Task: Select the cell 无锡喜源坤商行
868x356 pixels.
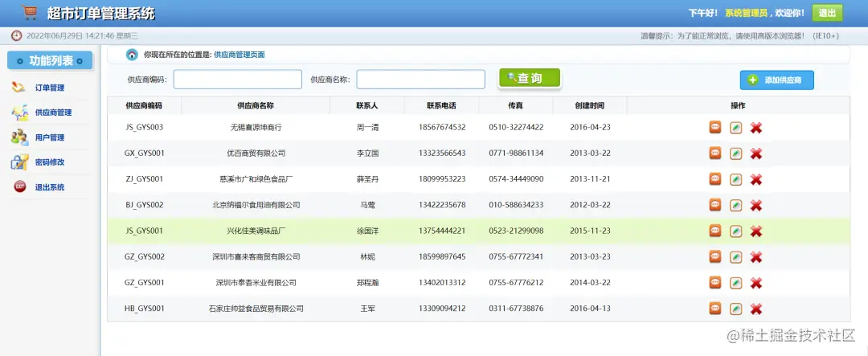Action: click(x=256, y=127)
